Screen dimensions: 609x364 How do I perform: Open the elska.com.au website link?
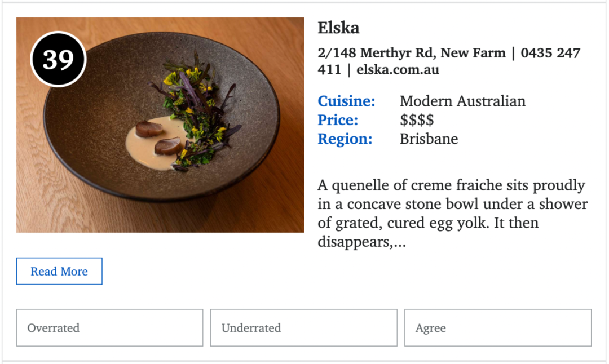(x=398, y=70)
